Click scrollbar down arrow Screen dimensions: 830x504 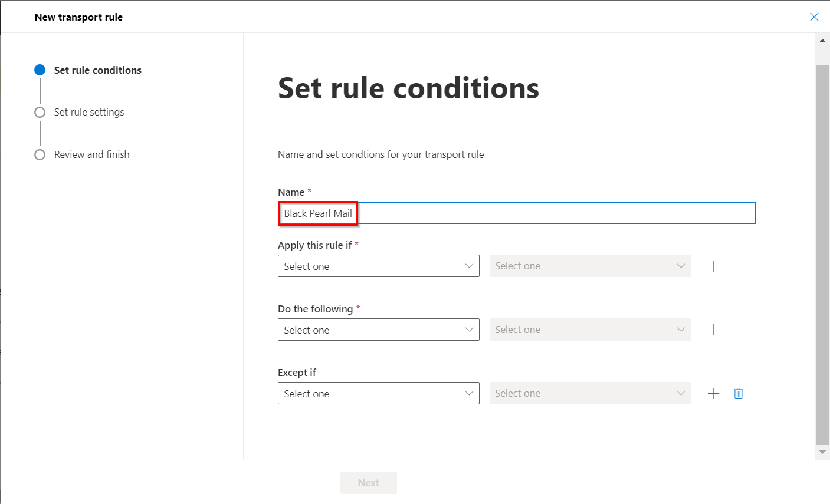click(x=822, y=452)
